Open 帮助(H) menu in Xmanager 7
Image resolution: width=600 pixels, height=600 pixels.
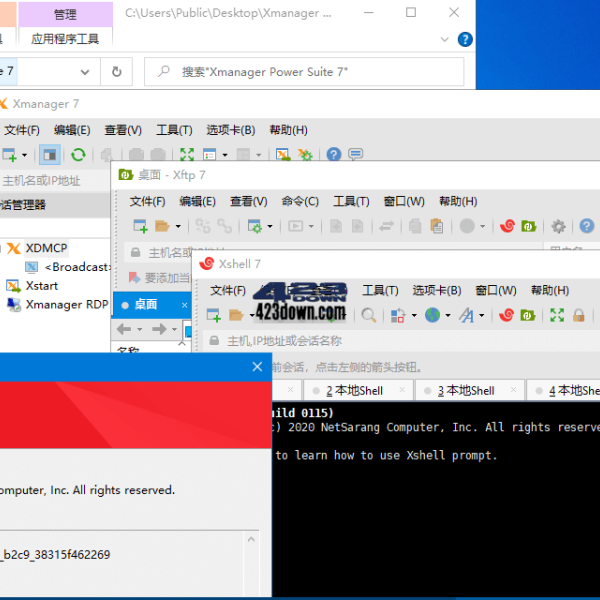pyautogui.click(x=289, y=130)
